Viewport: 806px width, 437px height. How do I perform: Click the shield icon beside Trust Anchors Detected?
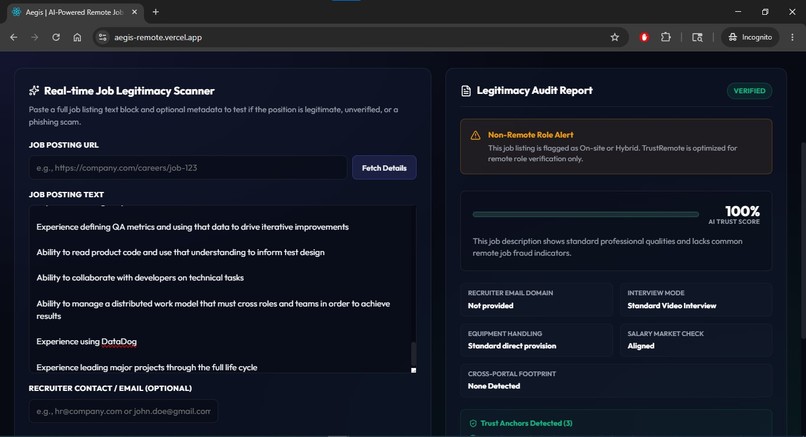click(473, 423)
